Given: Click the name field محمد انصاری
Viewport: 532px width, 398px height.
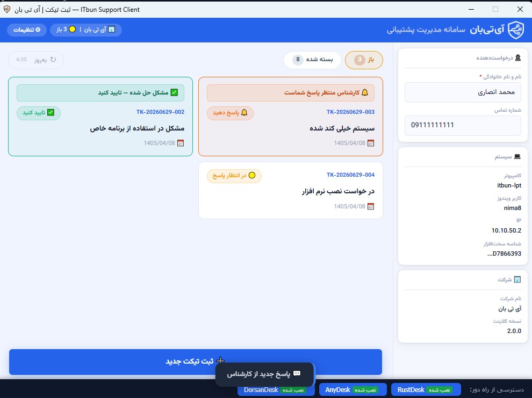Looking at the screenshot, I should [x=463, y=92].
